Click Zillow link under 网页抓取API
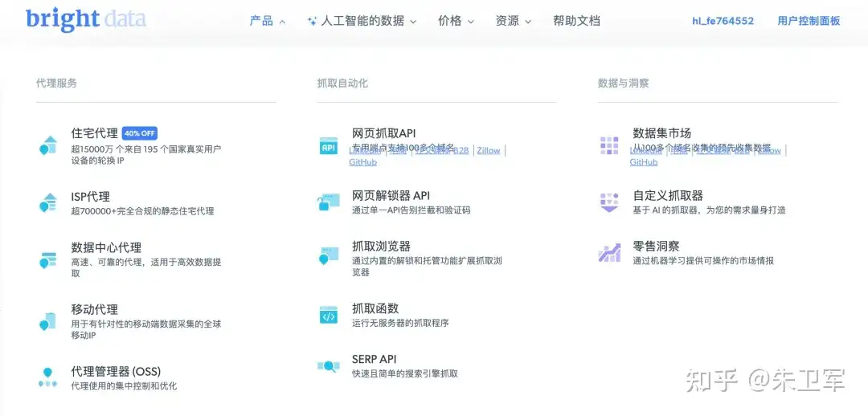 tap(489, 150)
